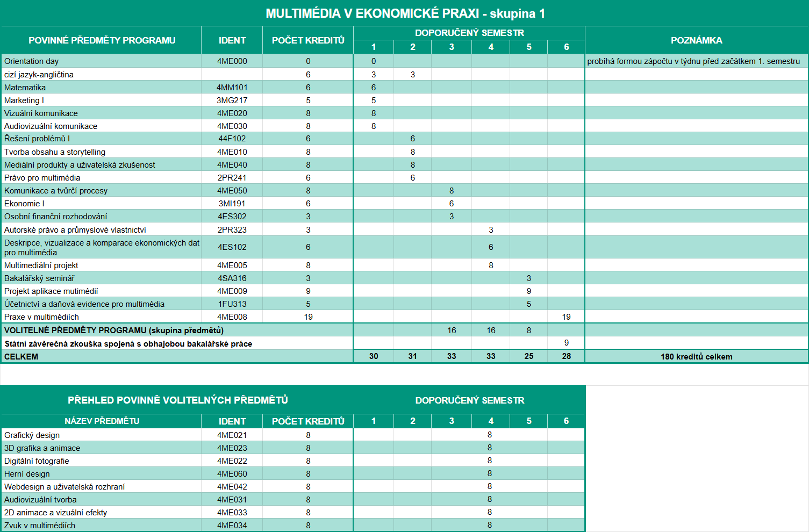Select the '180 kreditů celkem' cell
This screenshot has width=809, height=532.
[x=696, y=357]
